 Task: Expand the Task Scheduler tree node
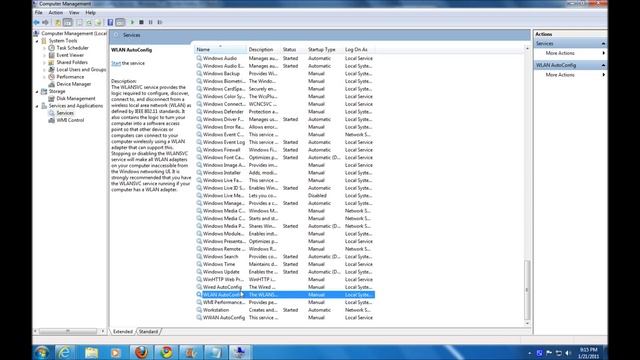pyautogui.click(x=44, y=48)
